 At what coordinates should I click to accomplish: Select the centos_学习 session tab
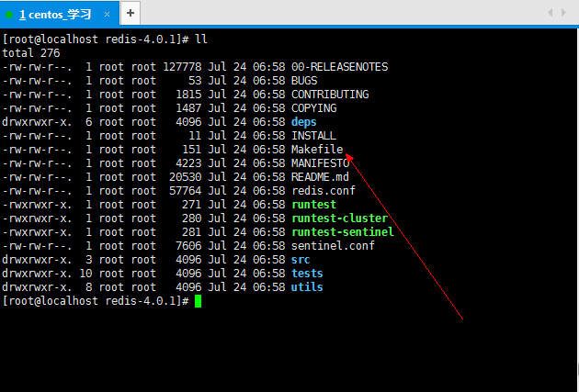pyautogui.click(x=60, y=14)
